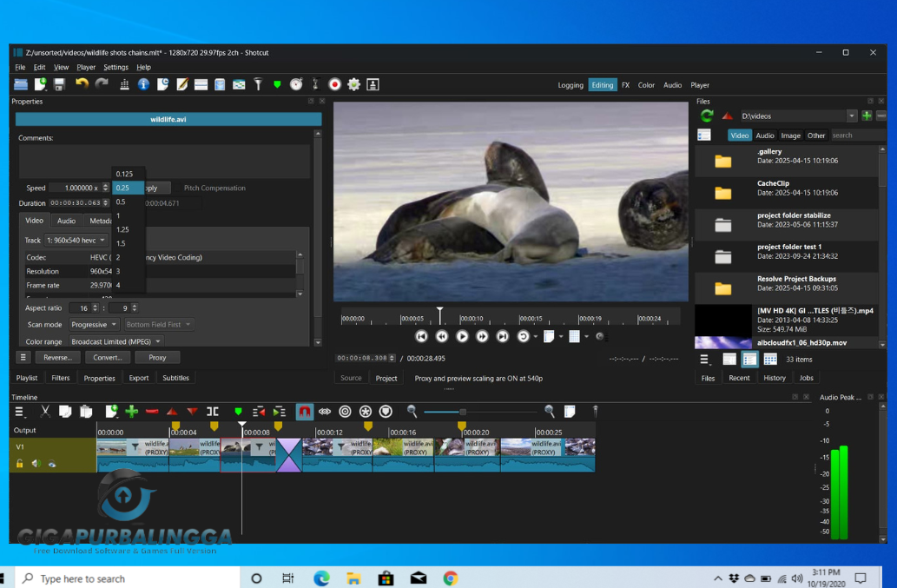Viewport: 897px width, 588px height.
Task: Choose 1.5 speed preset option
Action: tap(129, 243)
